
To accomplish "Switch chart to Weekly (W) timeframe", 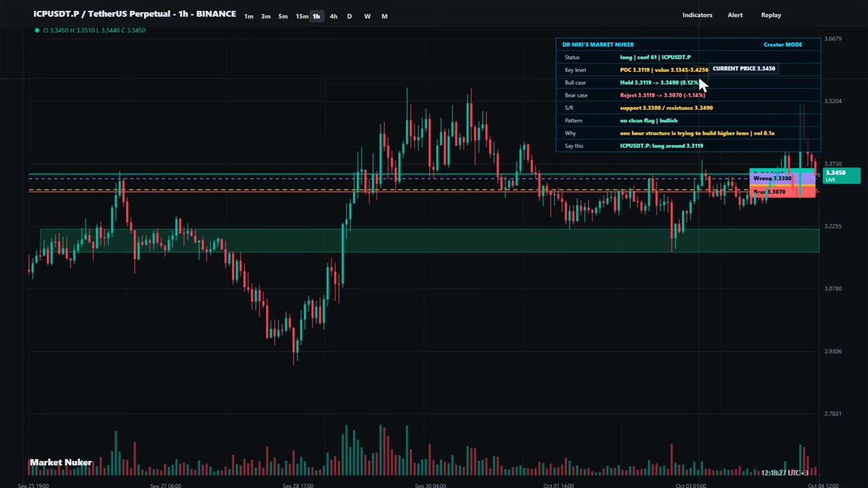I will click(367, 16).
